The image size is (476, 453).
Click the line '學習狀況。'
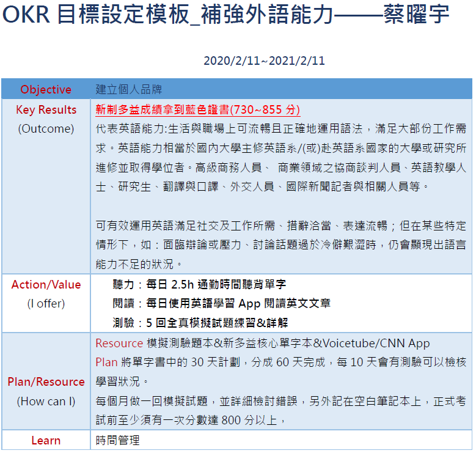point(122,381)
